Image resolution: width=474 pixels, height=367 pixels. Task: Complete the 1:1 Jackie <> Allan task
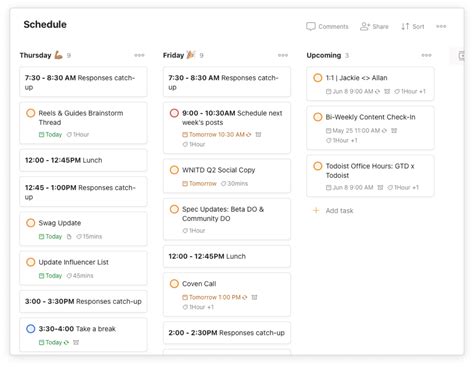(318, 78)
